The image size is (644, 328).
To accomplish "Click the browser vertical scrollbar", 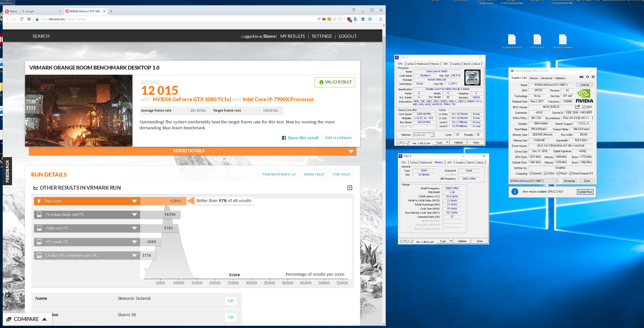I will click(384, 99).
